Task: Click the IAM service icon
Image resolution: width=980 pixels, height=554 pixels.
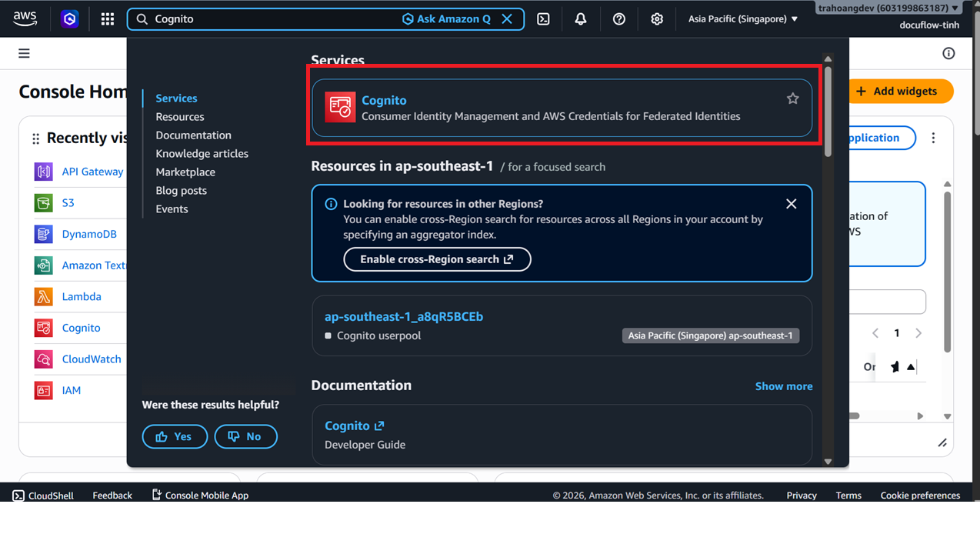Action: (44, 390)
